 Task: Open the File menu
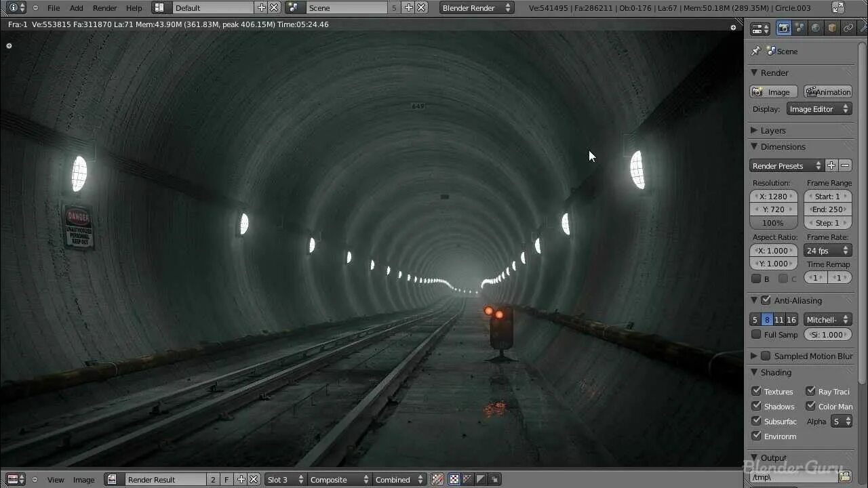click(x=54, y=7)
